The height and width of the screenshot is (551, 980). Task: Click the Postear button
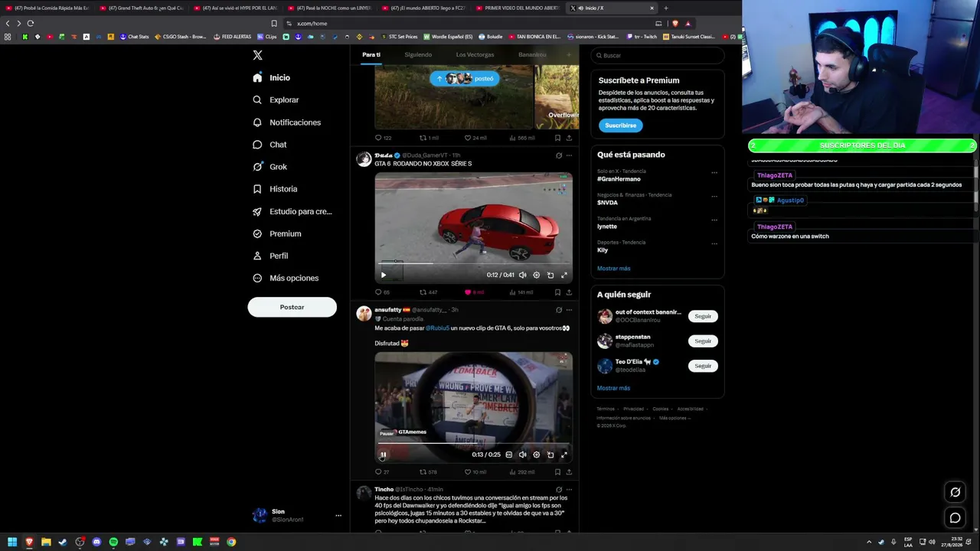[292, 307]
